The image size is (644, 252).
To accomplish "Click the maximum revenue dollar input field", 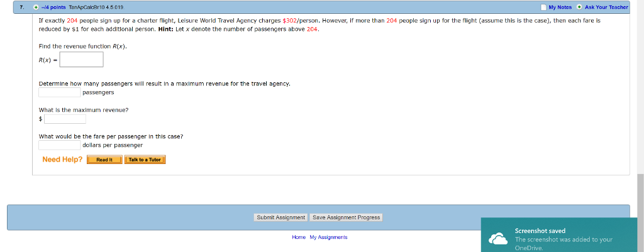I will point(65,119).
